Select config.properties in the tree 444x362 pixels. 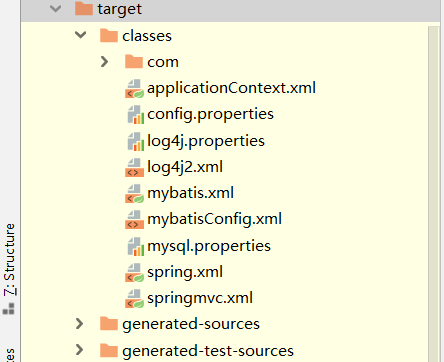click(x=210, y=115)
